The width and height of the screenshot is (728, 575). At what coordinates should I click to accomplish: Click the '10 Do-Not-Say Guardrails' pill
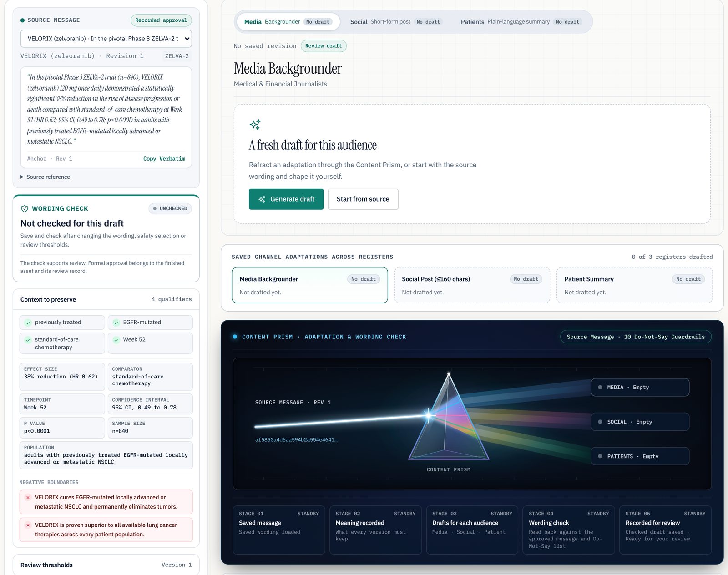click(x=636, y=337)
